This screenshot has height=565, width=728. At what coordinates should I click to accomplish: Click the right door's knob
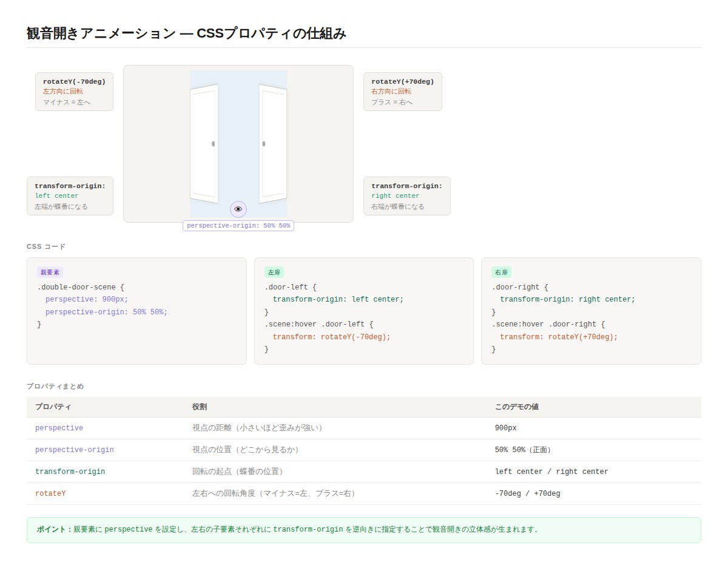coord(263,144)
